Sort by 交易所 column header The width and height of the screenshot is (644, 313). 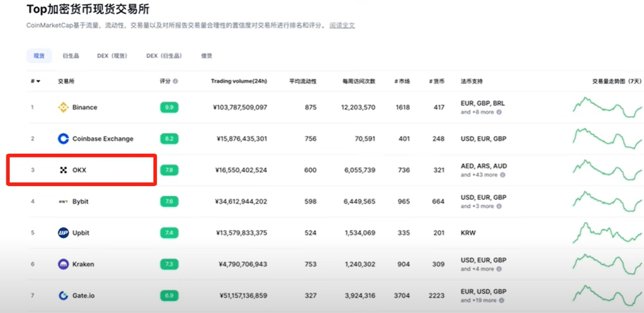(x=66, y=81)
